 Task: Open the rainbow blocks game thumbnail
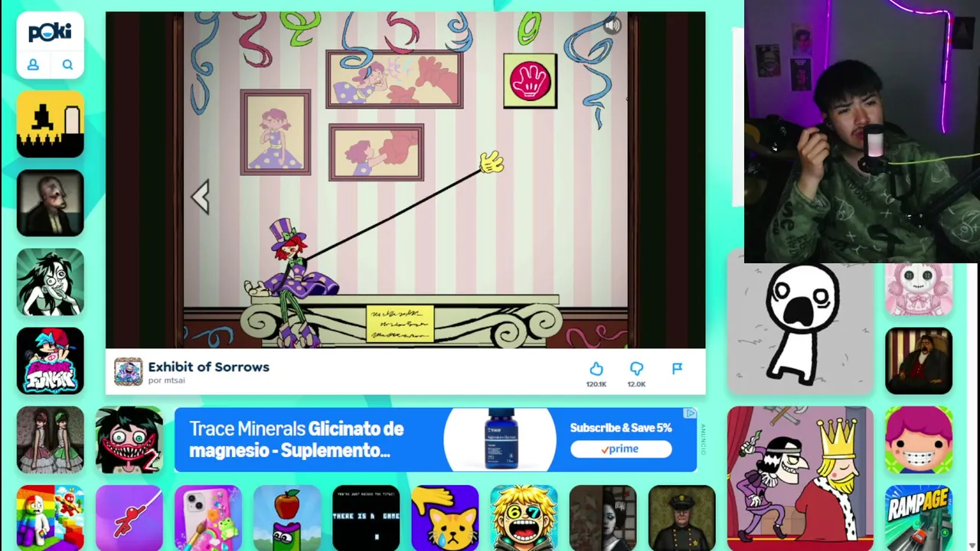pos(51,518)
